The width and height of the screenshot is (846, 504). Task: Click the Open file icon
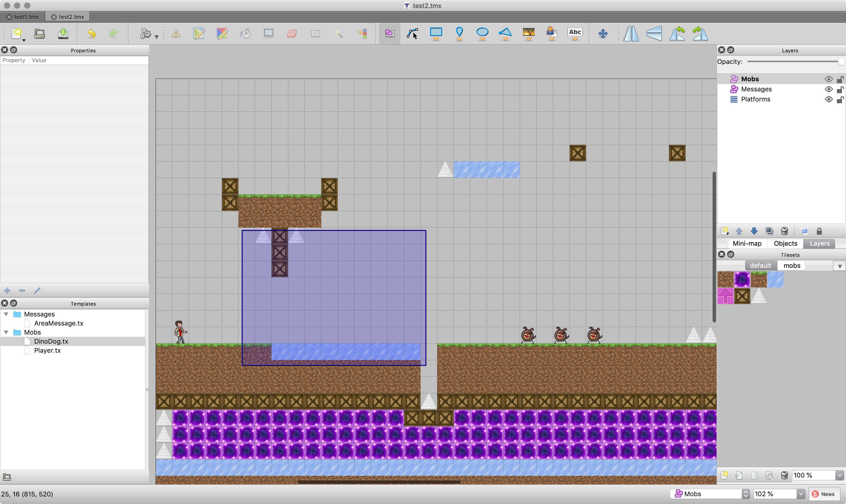[x=39, y=33]
